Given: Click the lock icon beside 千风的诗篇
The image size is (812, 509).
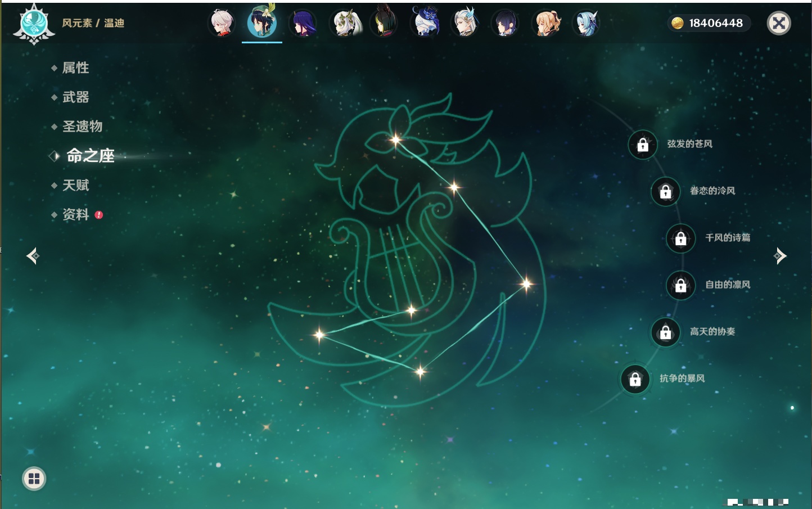Looking at the screenshot, I should (x=681, y=238).
